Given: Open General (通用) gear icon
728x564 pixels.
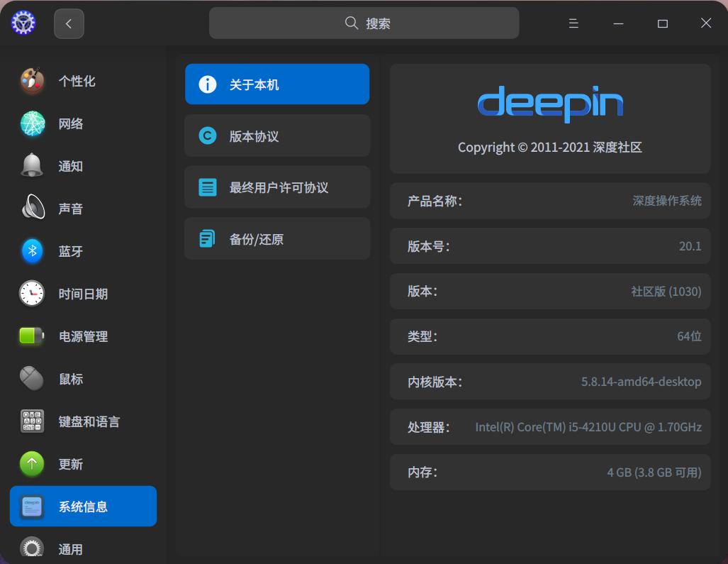Looking at the screenshot, I should [x=32, y=548].
